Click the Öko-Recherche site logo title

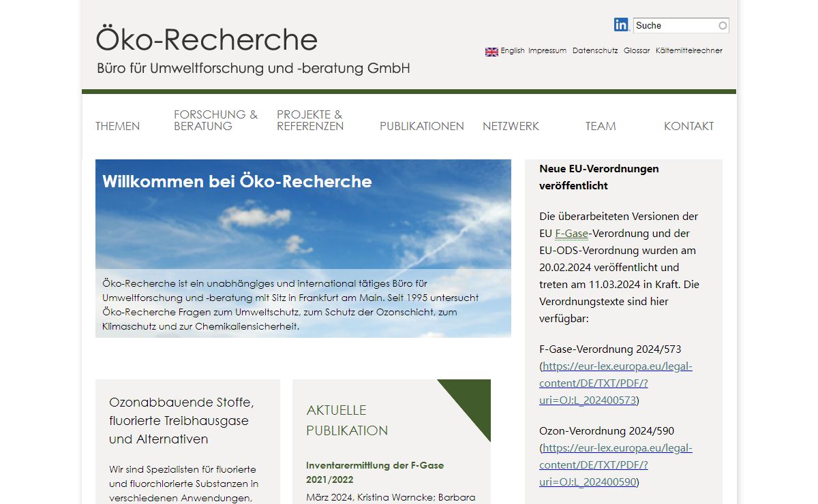click(x=207, y=40)
